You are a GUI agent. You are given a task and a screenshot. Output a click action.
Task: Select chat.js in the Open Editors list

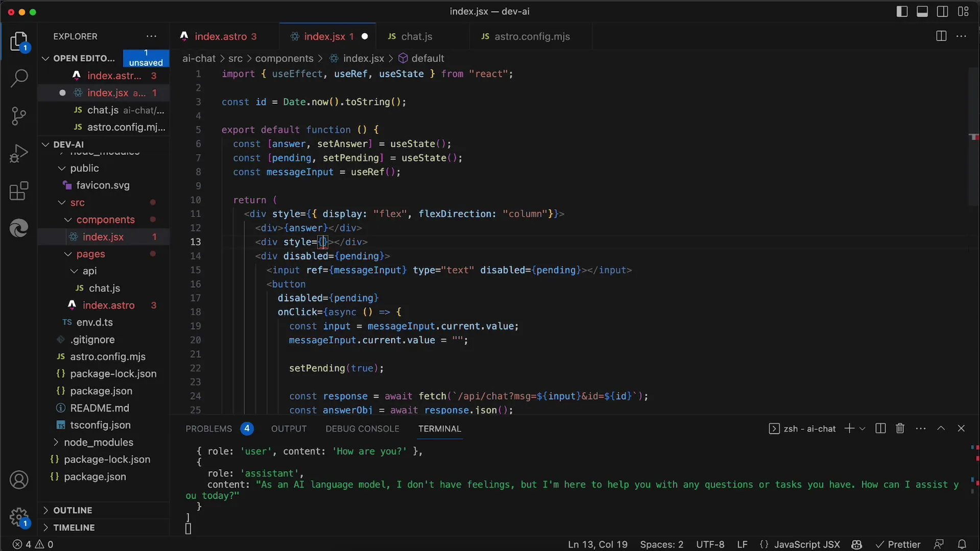[104, 110]
